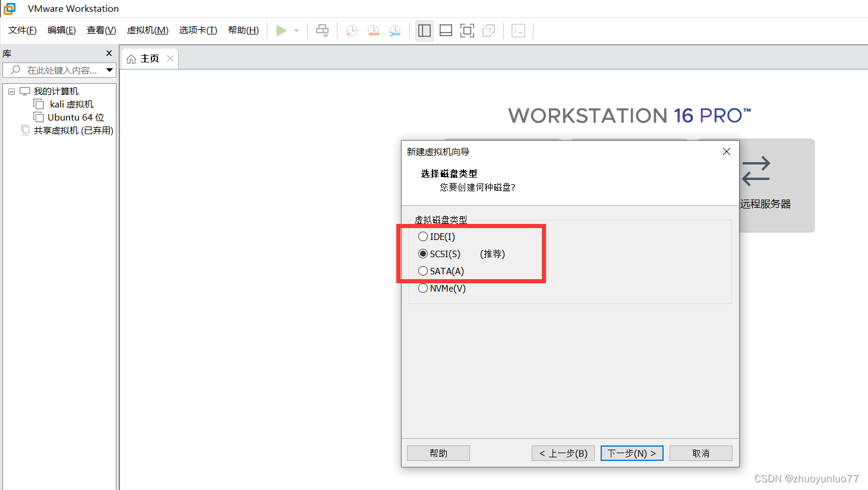Viewport: 868px width, 490px height.
Task: Click the 共享虚拟机 shared VMs icon
Action: click(25, 130)
